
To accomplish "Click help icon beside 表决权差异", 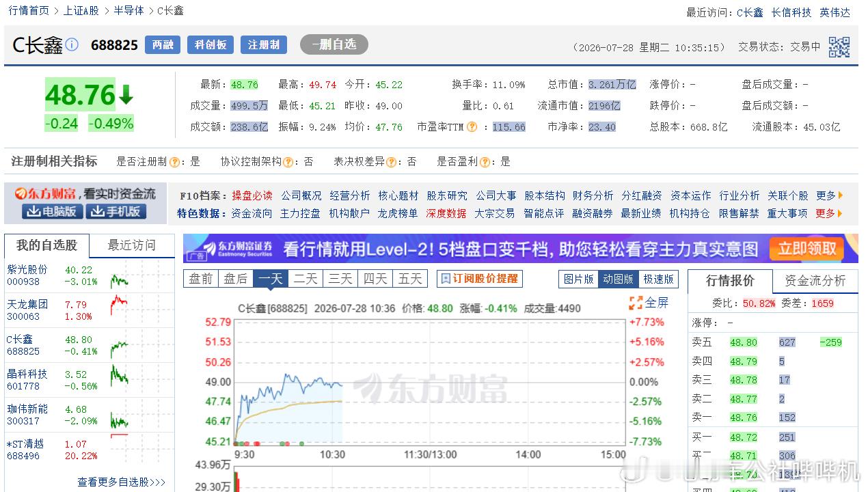I will tap(392, 162).
